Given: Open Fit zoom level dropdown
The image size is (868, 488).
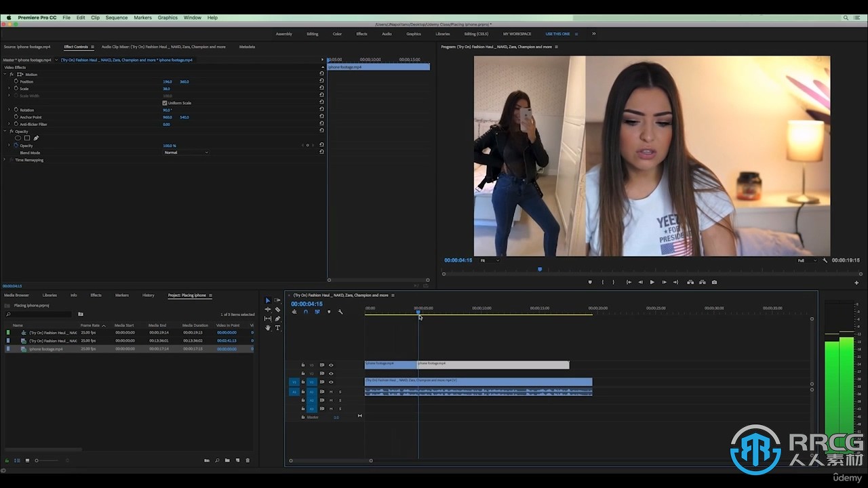Looking at the screenshot, I should click(x=489, y=260).
